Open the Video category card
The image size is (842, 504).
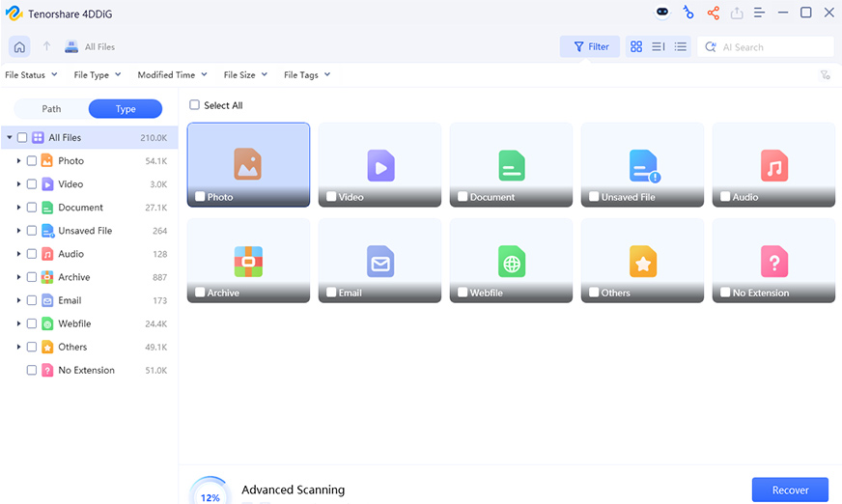click(379, 165)
